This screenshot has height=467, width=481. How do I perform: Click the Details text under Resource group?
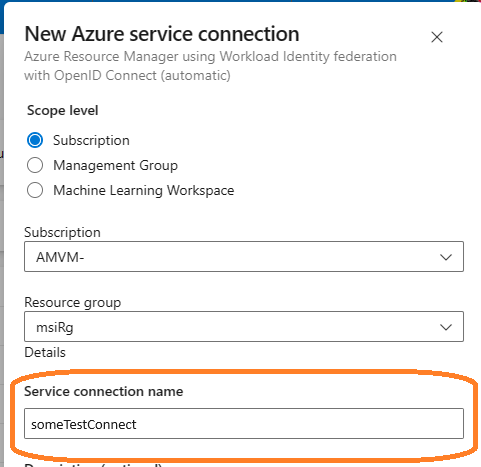pos(45,352)
